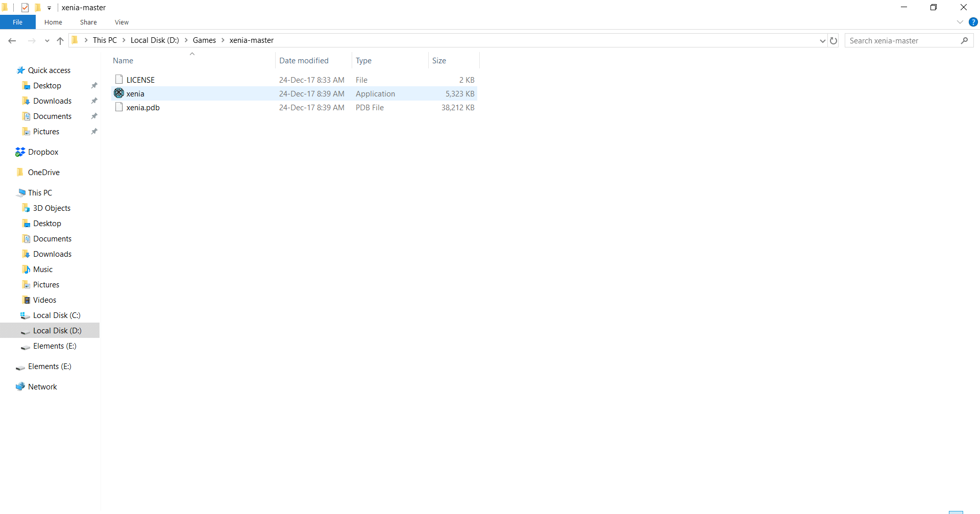Click the pin icon beside Downloads

94,101
